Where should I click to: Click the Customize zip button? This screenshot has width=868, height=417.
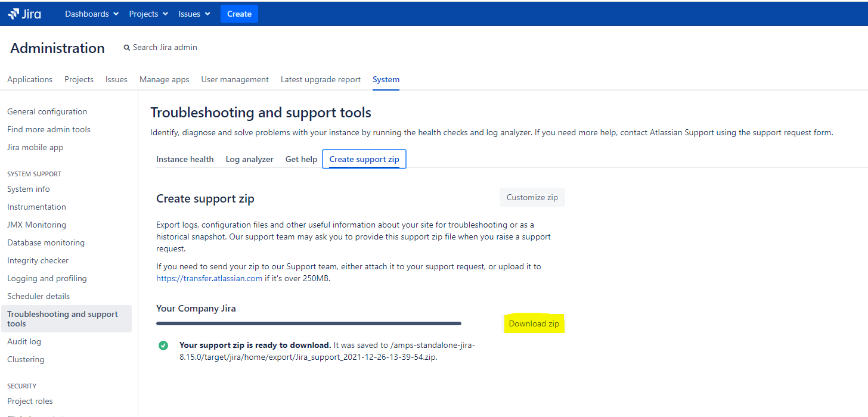pyautogui.click(x=532, y=197)
